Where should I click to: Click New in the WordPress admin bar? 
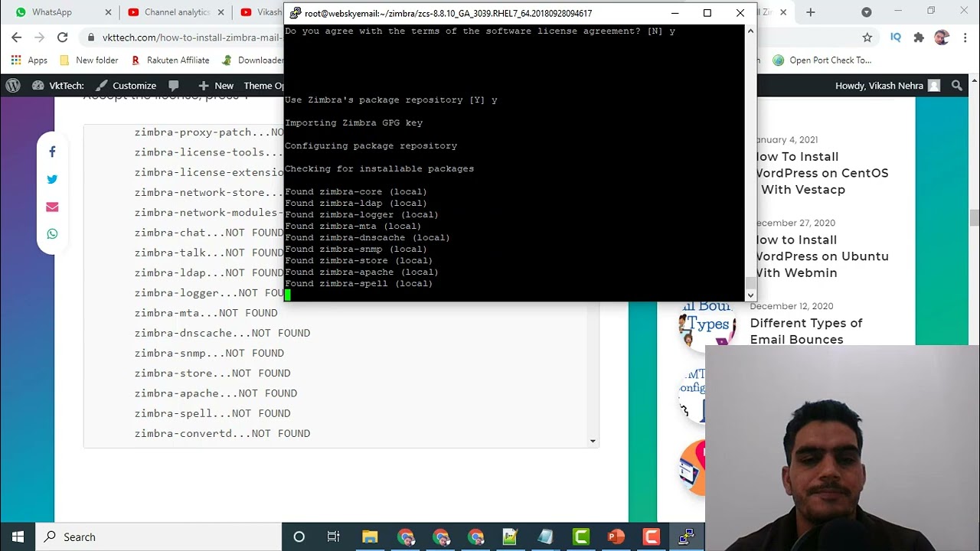(x=216, y=86)
